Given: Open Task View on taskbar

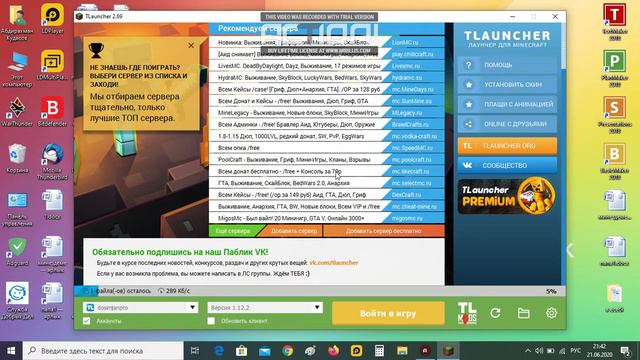Looking at the screenshot, I should click(x=195, y=351).
